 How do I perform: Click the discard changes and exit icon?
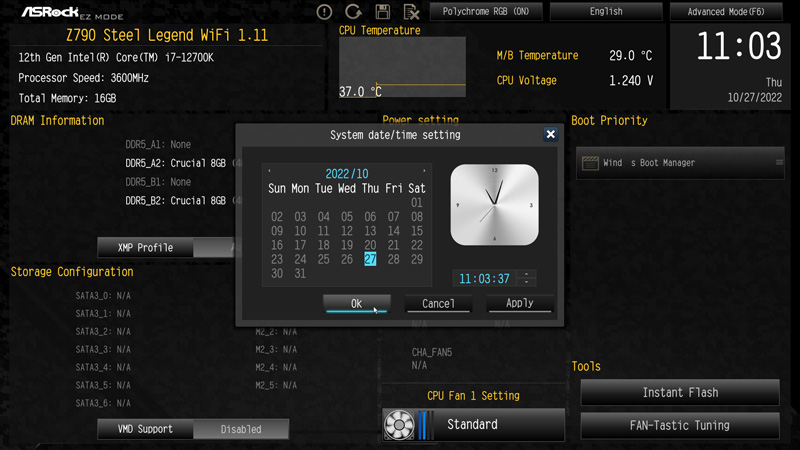tap(411, 11)
